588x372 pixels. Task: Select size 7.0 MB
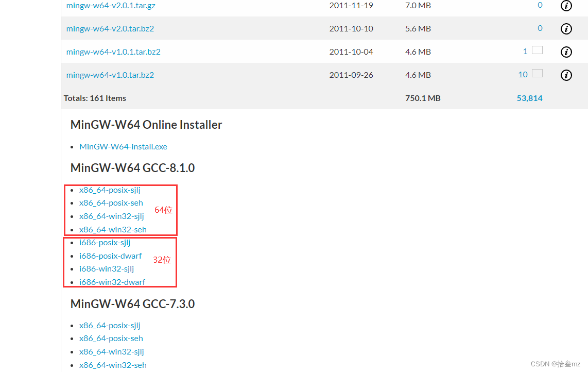418,6
